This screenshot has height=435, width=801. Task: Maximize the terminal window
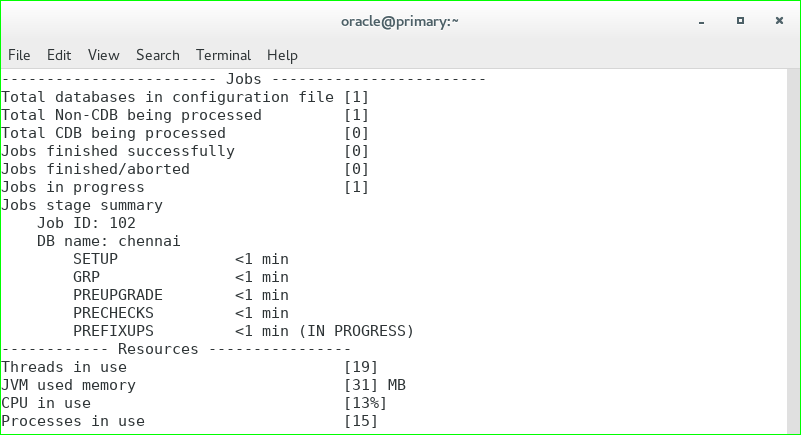click(x=740, y=19)
